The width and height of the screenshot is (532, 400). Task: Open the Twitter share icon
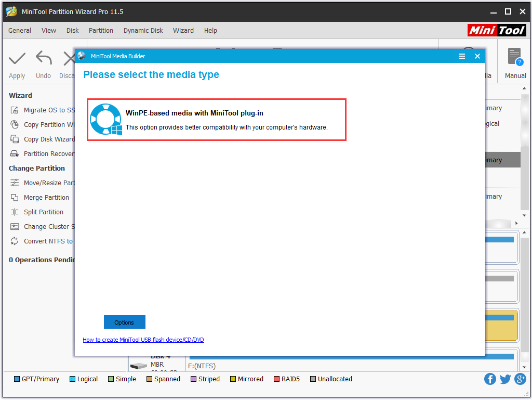coord(505,379)
